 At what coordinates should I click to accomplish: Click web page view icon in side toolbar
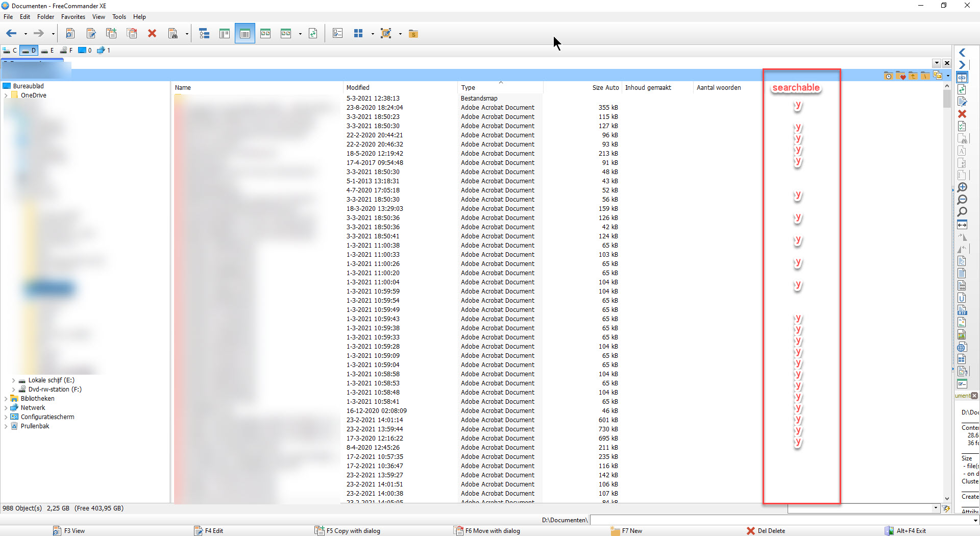point(962,347)
